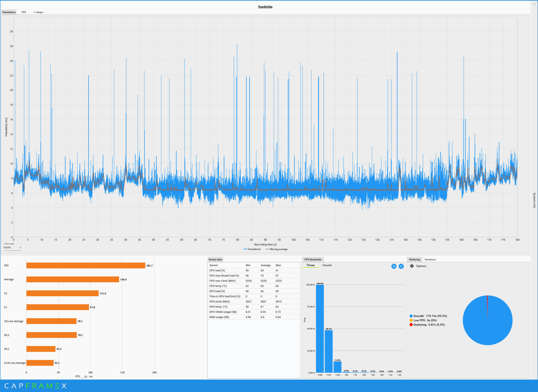Expand the System Info side panel
Viewport: 538px width, 392px height.
pyautogui.click(x=534, y=200)
